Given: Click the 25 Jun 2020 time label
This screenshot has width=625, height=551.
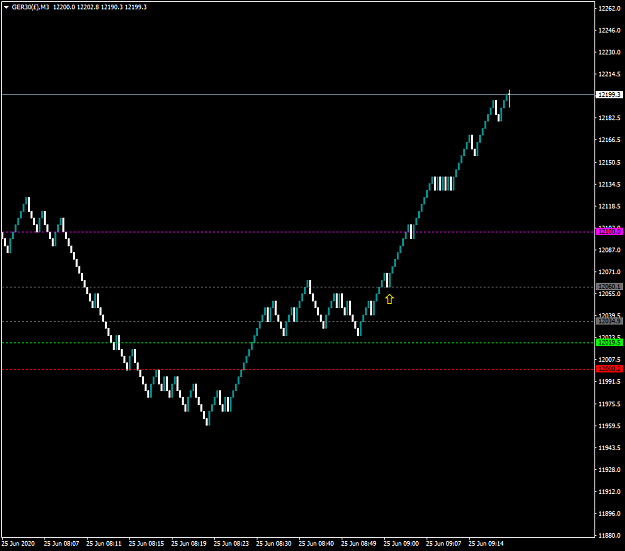Looking at the screenshot, I should tap(18, 543).
